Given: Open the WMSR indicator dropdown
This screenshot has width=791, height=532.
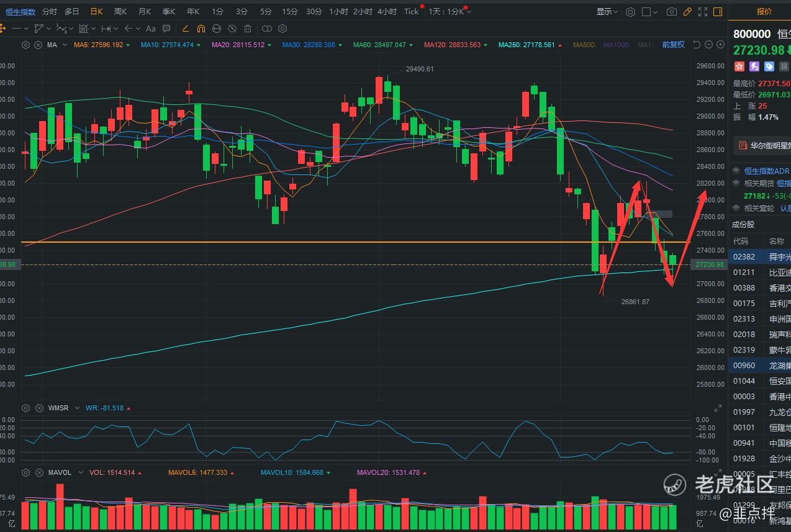Looking at the screenshot, I should pyautogui.click(x=78, y=408).
